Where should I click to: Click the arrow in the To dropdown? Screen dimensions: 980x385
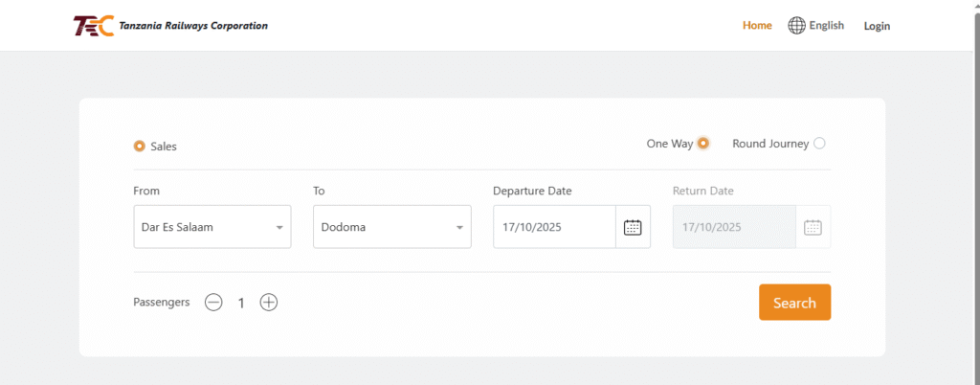click(459, 228)
